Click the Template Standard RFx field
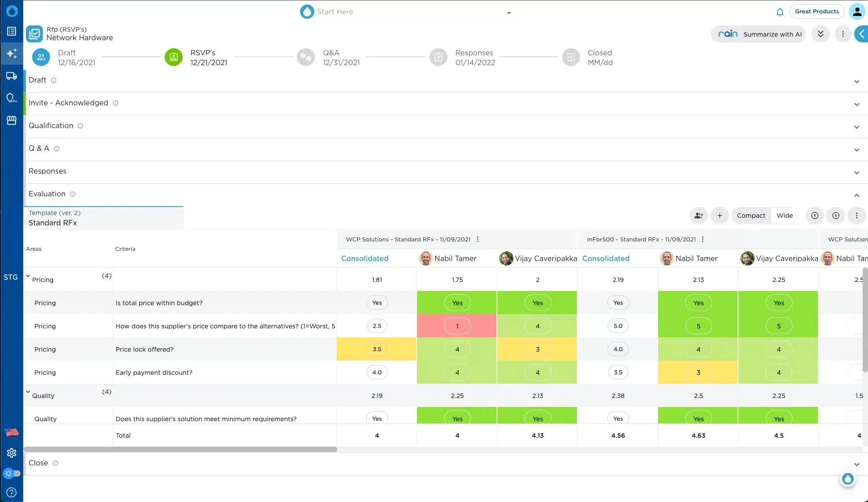 (104, 218)
